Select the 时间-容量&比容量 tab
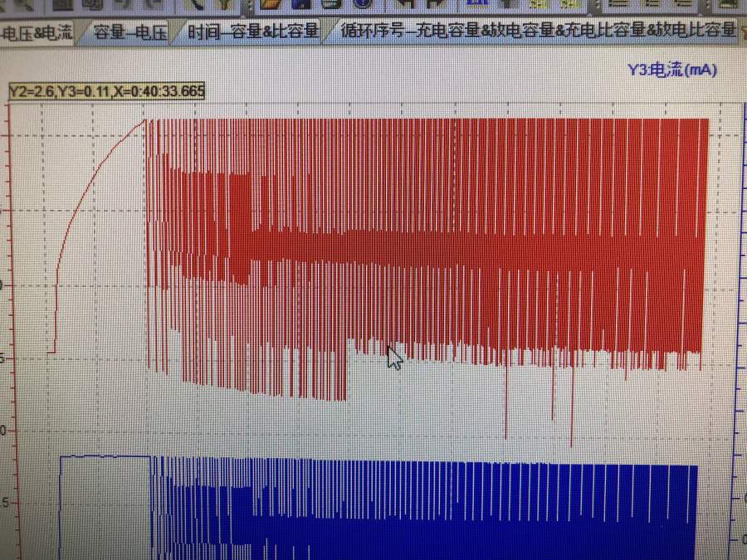747x560 pixels. pyautogui.click(x=252, y=32)
